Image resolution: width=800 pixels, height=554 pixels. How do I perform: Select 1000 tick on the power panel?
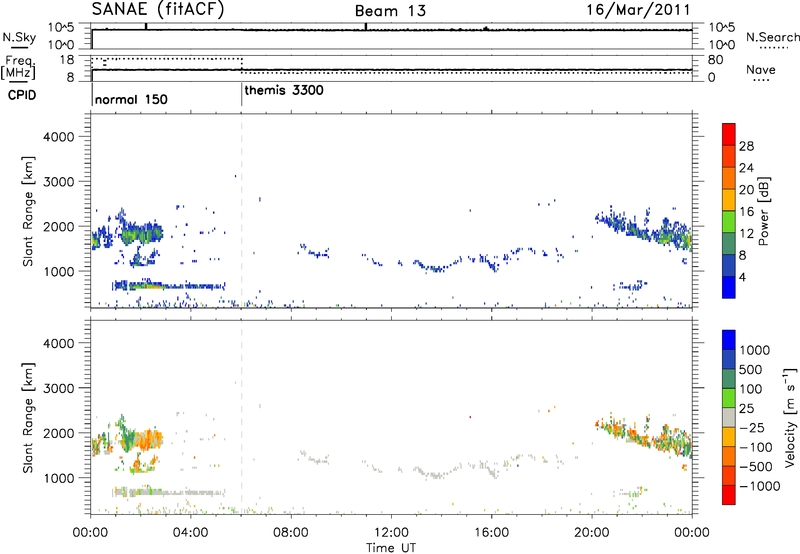(x=58, y=271)
